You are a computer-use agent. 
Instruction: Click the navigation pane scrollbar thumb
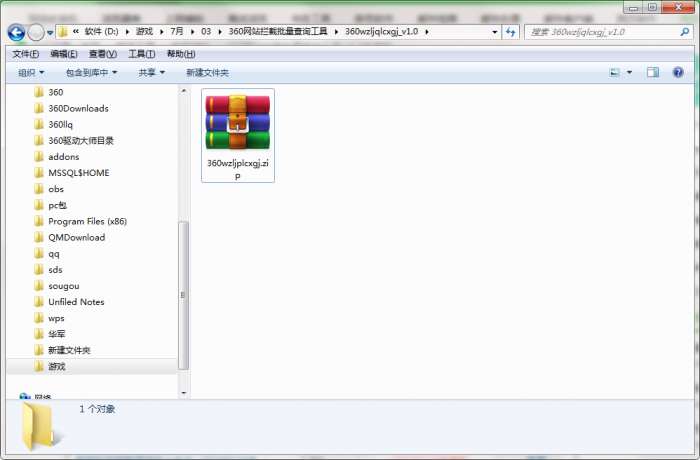[183, 295]
